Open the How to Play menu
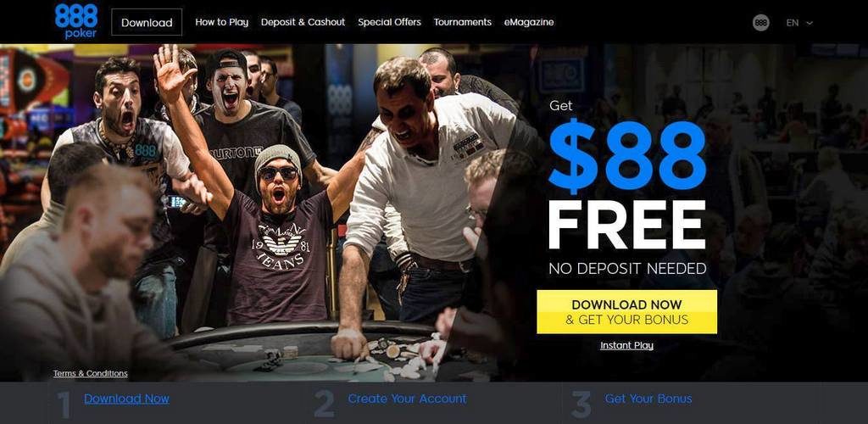 tap(222, 22)
